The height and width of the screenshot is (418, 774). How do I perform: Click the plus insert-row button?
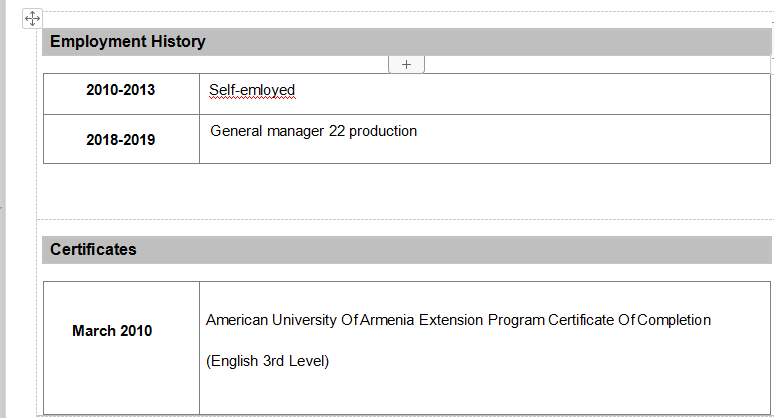(406, 64)
